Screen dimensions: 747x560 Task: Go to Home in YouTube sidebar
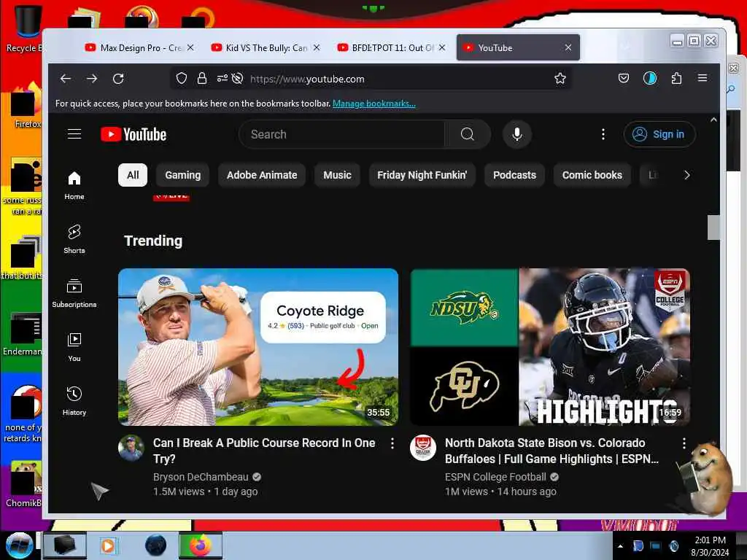click(74, 185)
